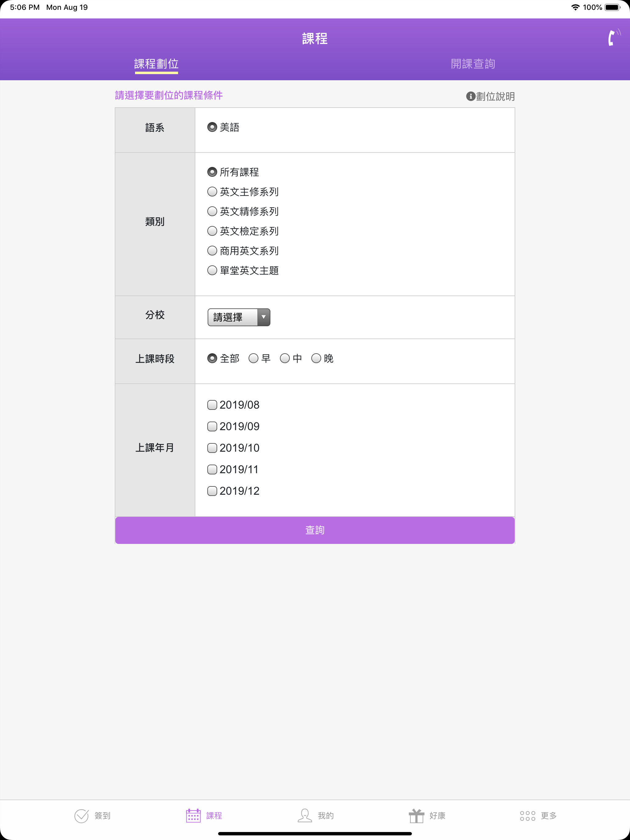Select the 中 time slot radio
Image resolution: width=630 pixels, height=840 pixels.
(285, 359)
